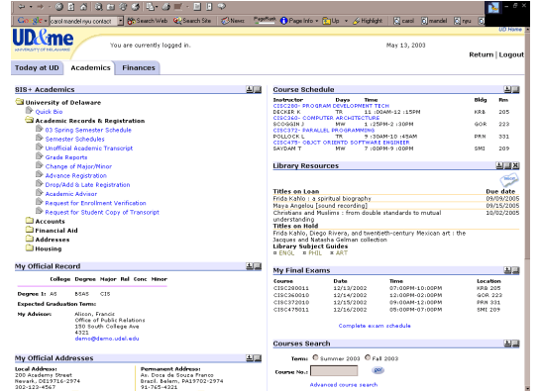
Task: Click the Google toolbar Search Site button
Action: pos(192,21)
